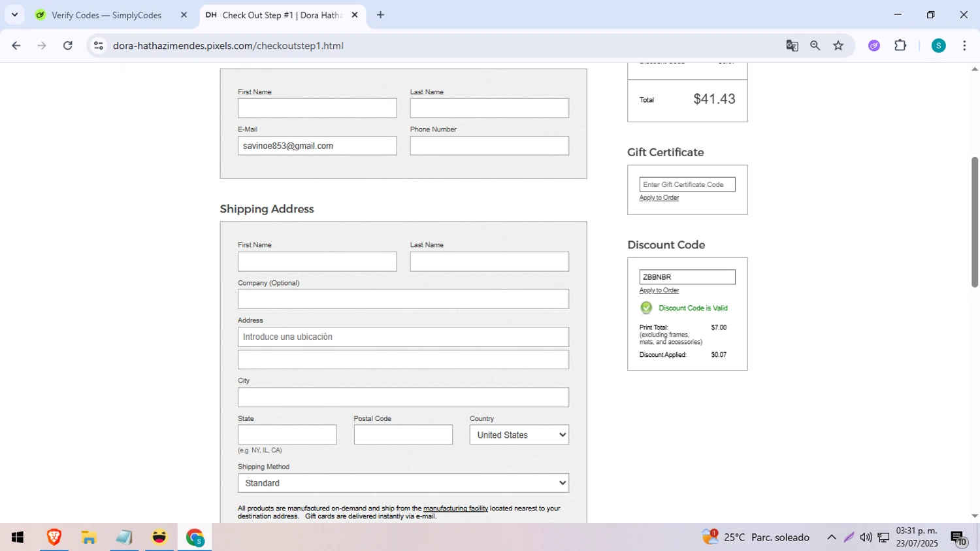Open the notification center
The height and width of the screenshot is (551, 980).
pyautogui.click(x=959, y=538)
